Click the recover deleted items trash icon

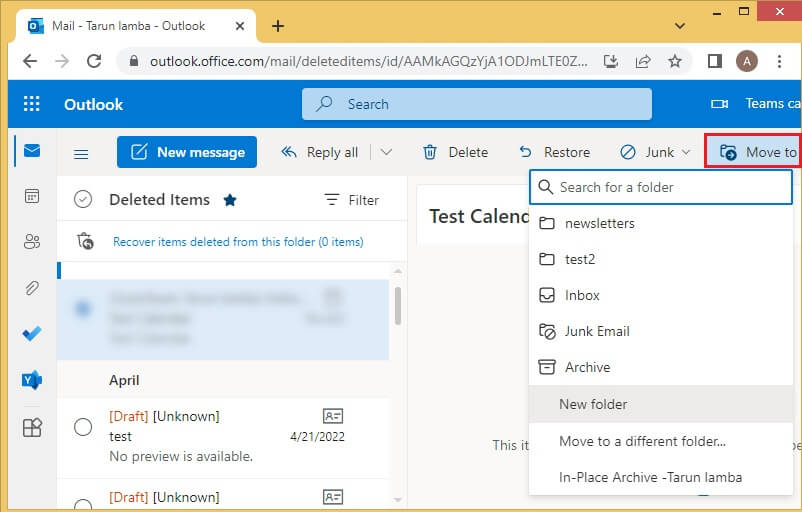pyautogui.click(x=85, y=241)
